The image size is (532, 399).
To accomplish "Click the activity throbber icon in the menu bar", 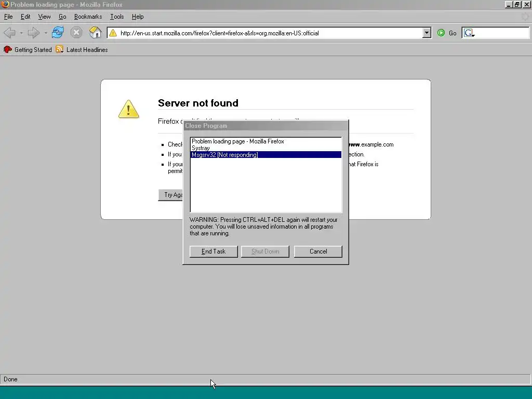I will tap(525, 16).
